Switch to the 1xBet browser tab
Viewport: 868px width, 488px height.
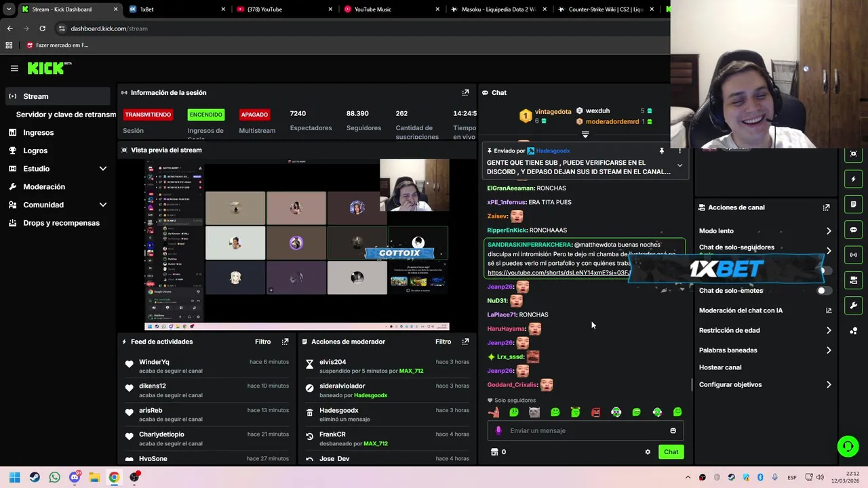click(x=176, y=9)
